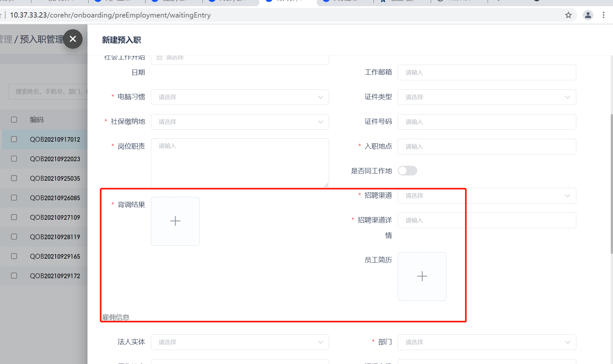Open Chrome three-dot menu
Screen dimensions: 613x364
click(603, 15)
